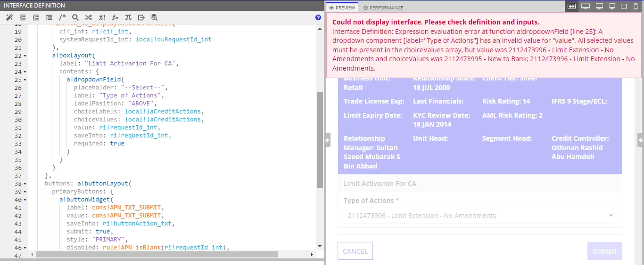Open help with the question mark icon
Screen dimensions: 644x265
[318, 17]
